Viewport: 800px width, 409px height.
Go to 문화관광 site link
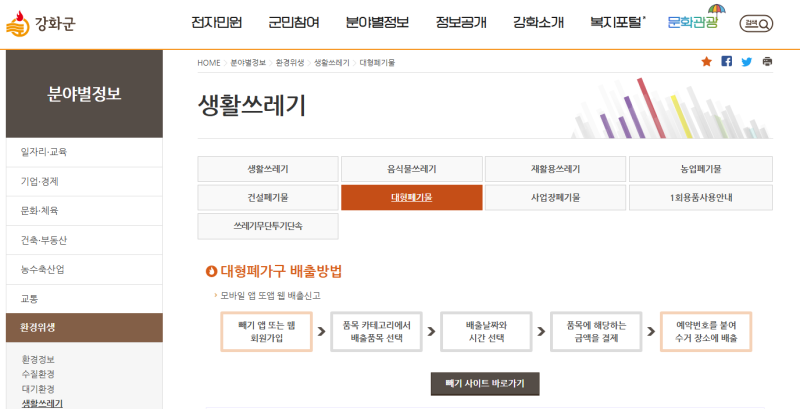pos(693,22)
